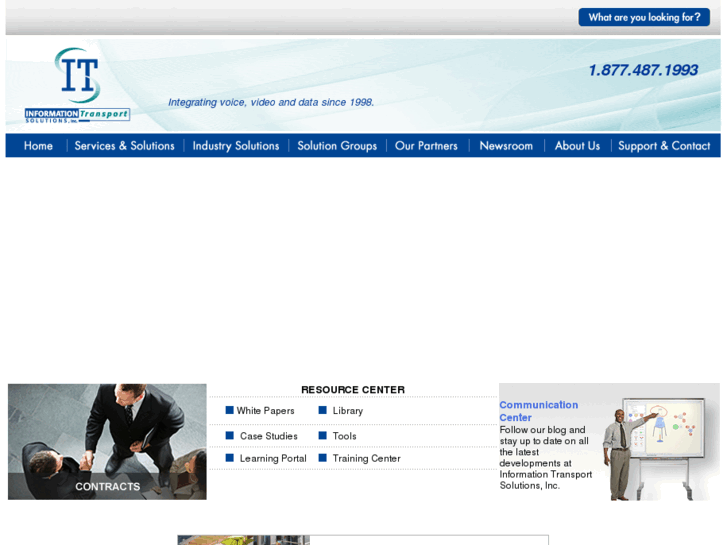Open the Tools resource link
This screenshot has width=727, height=545.
click(344, 436)
